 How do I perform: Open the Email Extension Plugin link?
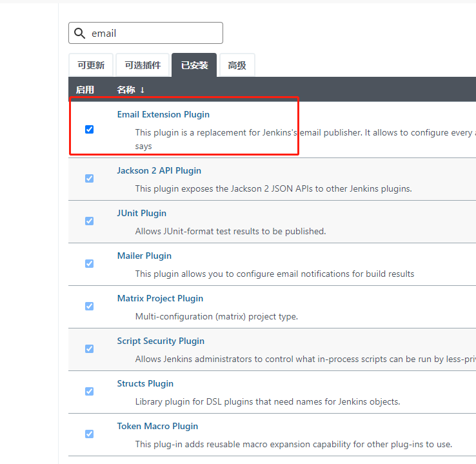(163, 114)
